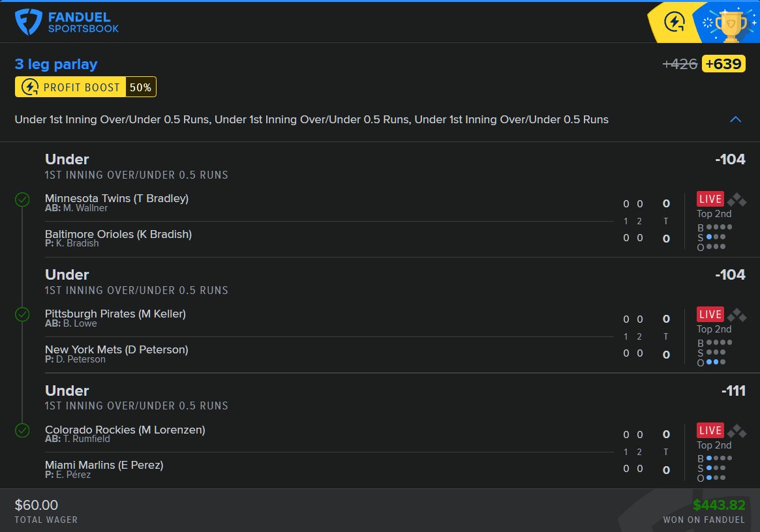Click AB: M. Wallner batter label

click(x=76, y=208)
